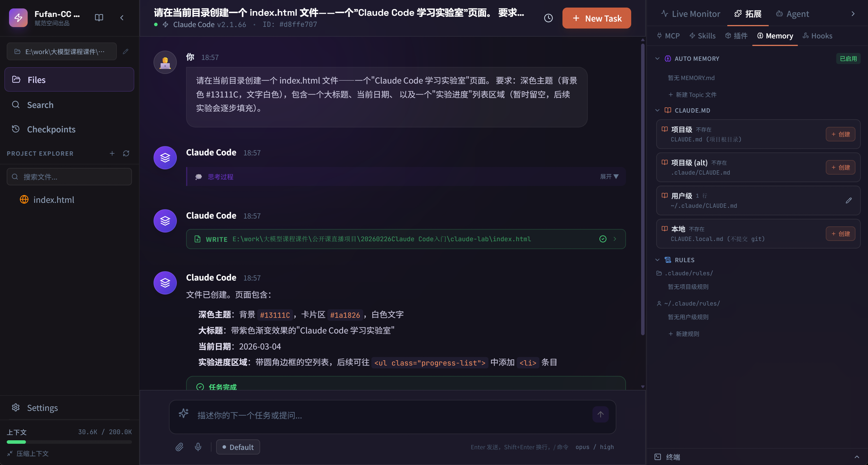
Task: Collapse the left sidebar with the back chevron
Action: click(x=122, y=17)
